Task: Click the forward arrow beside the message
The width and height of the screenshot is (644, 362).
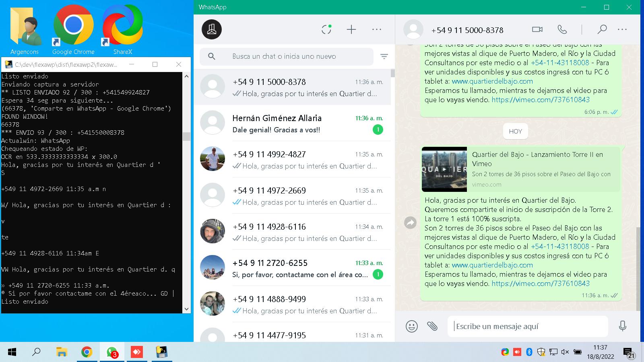Action: pos(410,222)
